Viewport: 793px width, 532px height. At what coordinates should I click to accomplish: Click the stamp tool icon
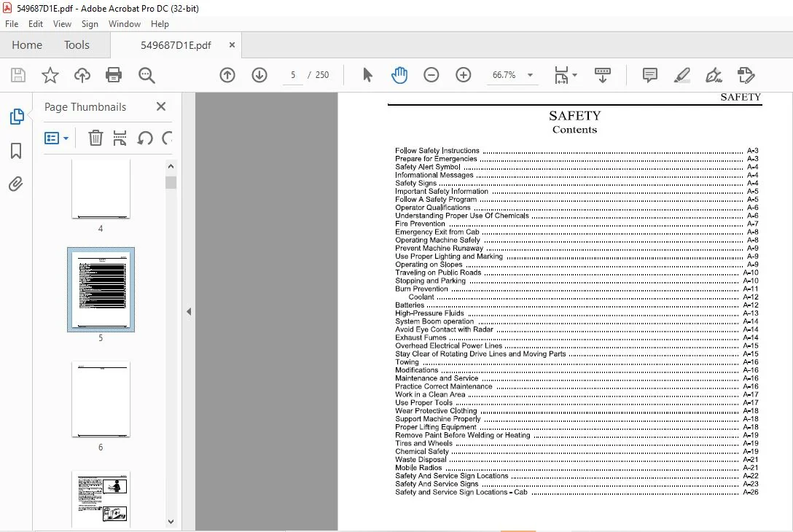[746, 75]
